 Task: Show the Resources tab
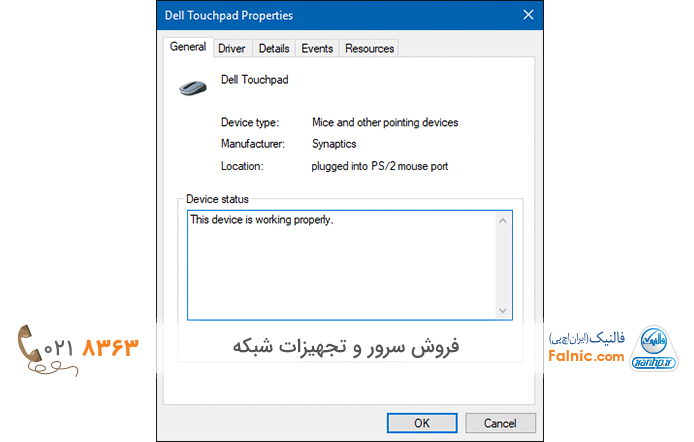(x=369, y=48)
